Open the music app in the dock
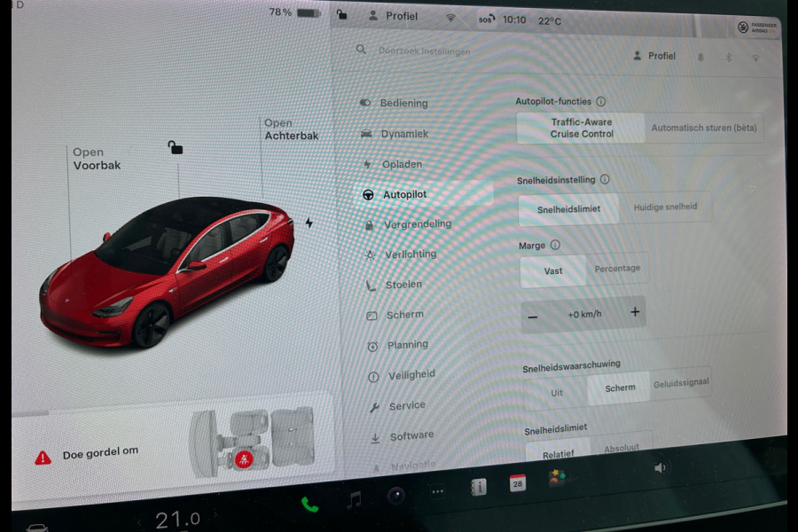 pyautogui.click(x=354, y=500)
